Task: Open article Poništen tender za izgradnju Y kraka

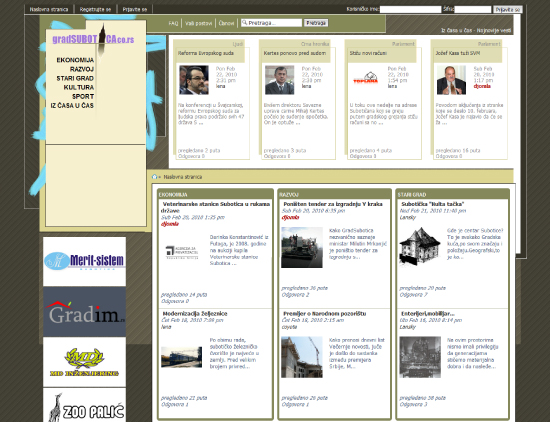Action: [x=333, y=204]
